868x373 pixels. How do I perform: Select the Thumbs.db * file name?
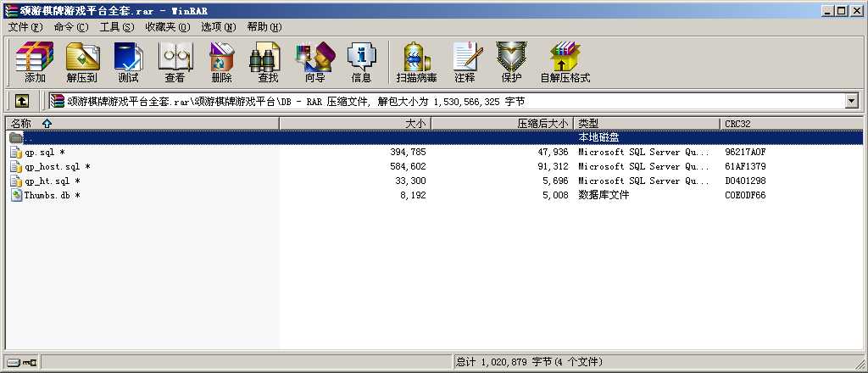52,195
